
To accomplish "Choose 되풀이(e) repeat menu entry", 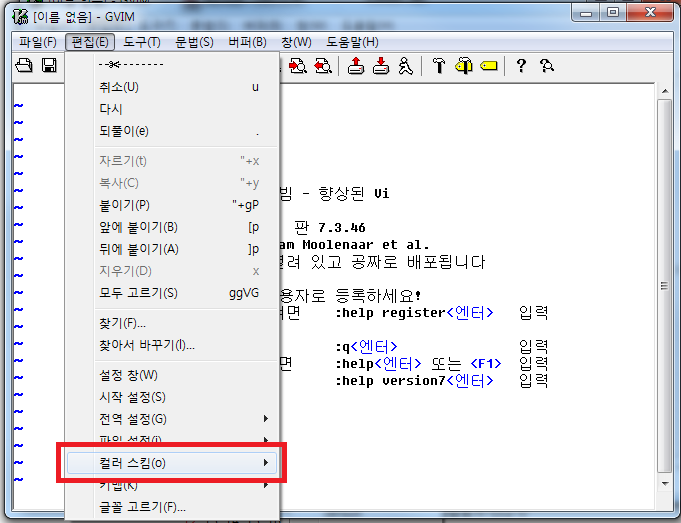I will click(x=172, y=131).
